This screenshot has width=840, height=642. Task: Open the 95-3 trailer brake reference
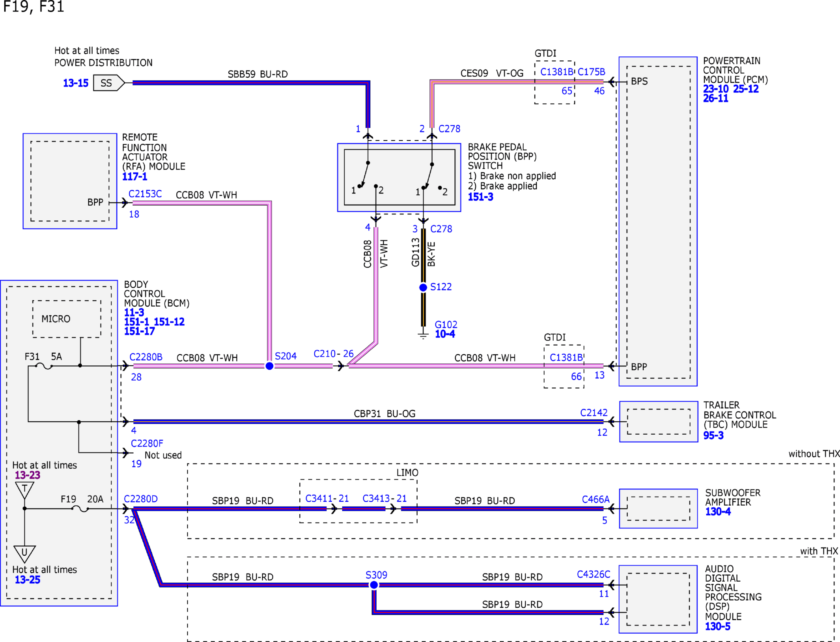713,435
